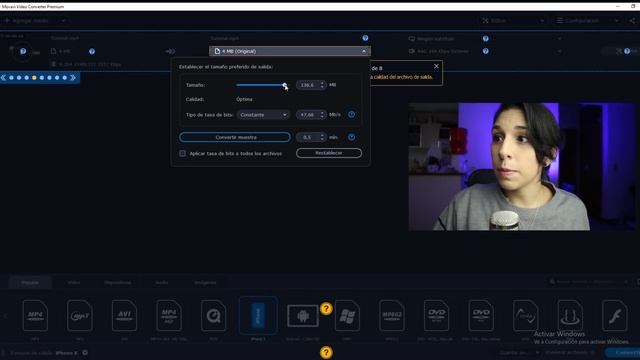Open output format settings gear icon
Viewport: 640px width, 360px height.
(85, 353)
